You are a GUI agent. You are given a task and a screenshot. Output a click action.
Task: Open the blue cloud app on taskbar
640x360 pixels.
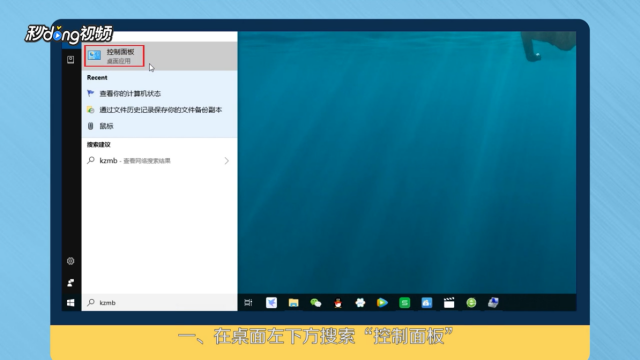427,302
